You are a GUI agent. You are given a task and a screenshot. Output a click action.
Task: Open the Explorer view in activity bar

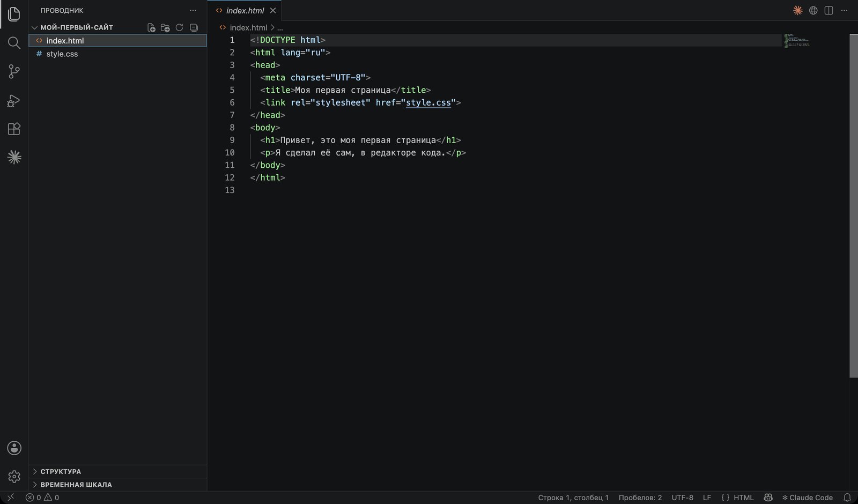14,14
